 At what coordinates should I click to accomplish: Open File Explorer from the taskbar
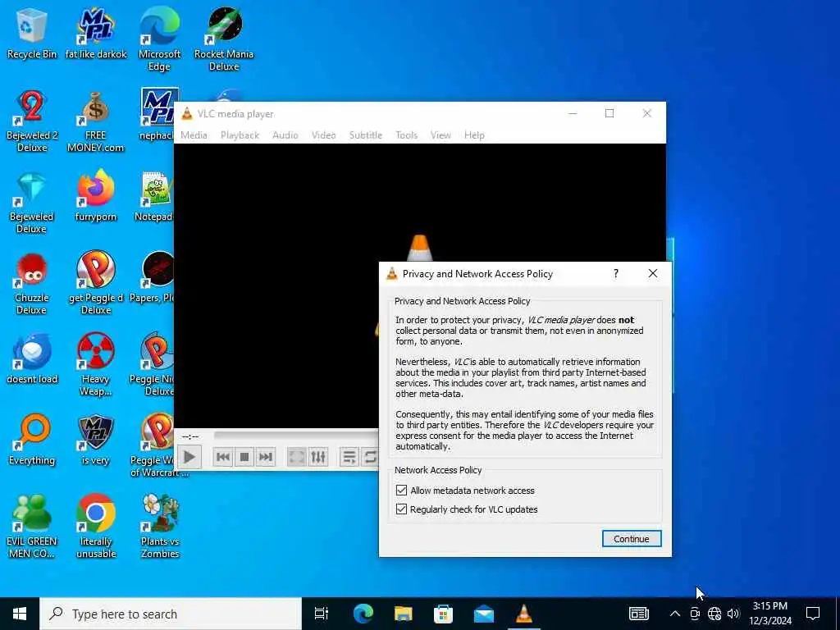pos(403,614)
